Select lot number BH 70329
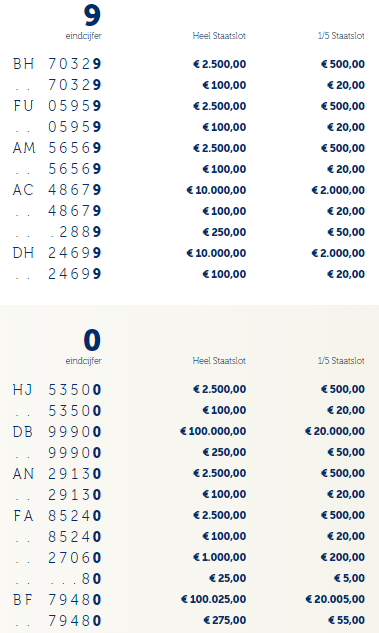 point(57,64)
